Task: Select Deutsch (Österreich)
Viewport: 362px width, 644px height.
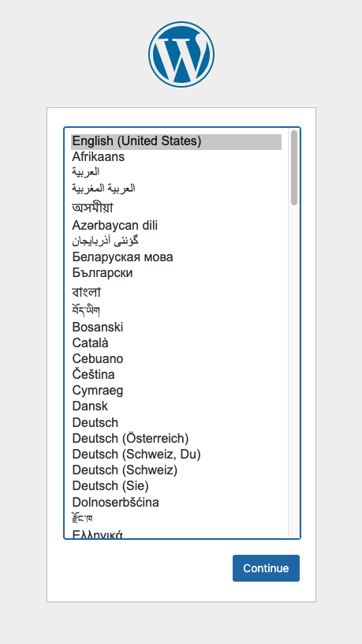Action: click(176, 439)
